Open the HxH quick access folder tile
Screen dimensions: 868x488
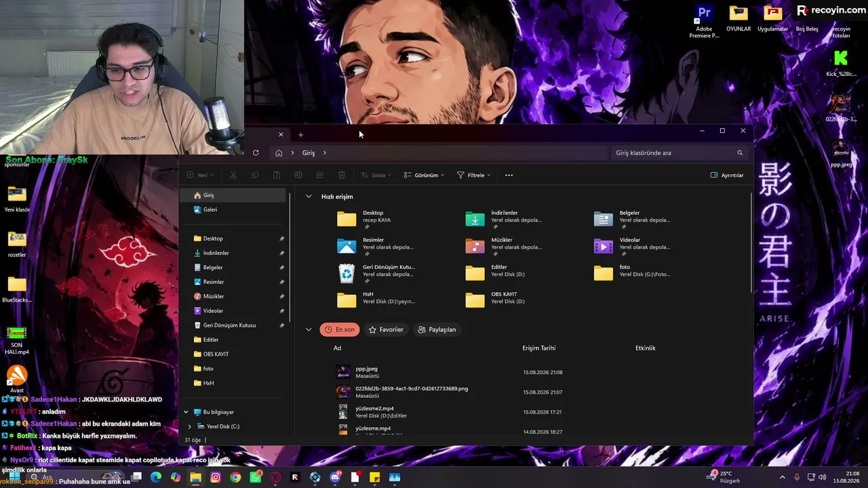(x=377, y=298)
